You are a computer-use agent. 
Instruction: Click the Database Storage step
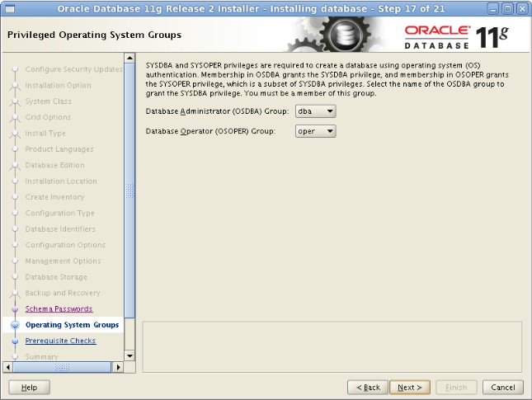(x=56, y=277)
